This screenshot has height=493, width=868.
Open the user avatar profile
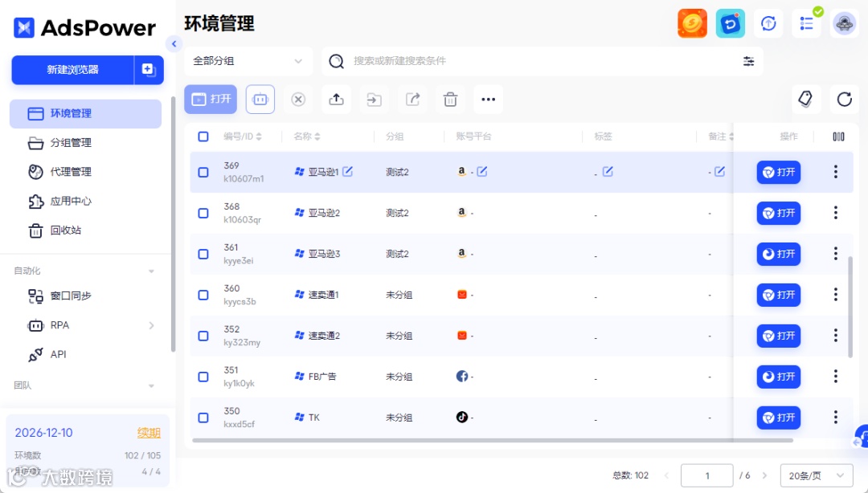(x=844, y=24)
